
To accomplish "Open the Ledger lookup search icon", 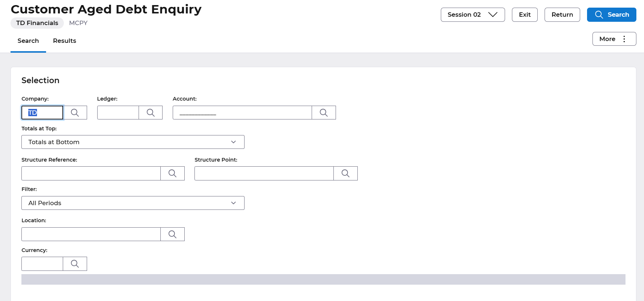I will (x=151, y=113).
